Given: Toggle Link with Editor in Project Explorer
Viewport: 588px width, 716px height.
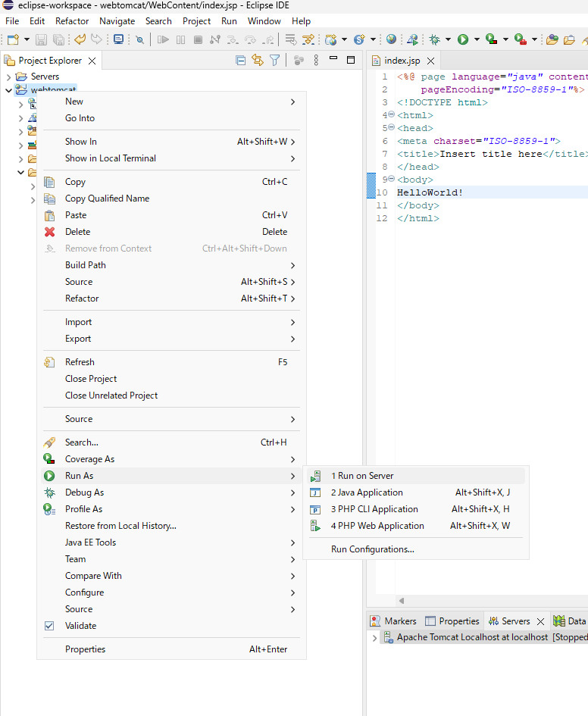Looking at the screenshot, I should coord(258,61).
